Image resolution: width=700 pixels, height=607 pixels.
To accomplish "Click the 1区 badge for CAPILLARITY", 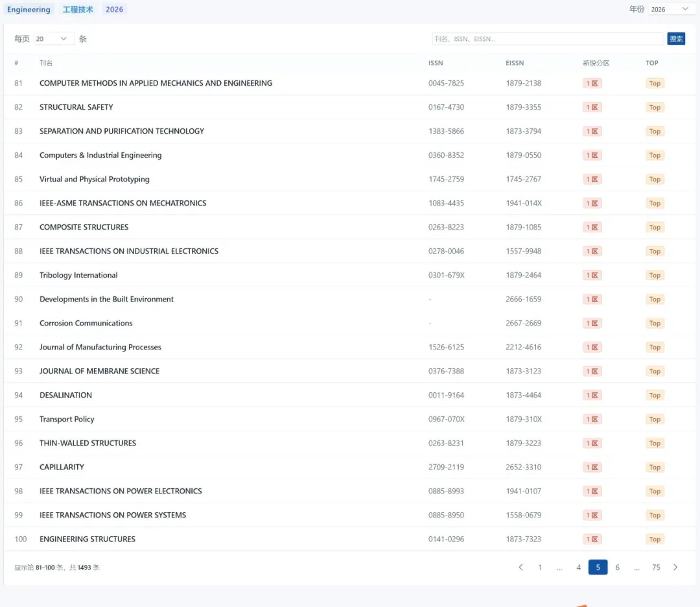I will [592, 467].
